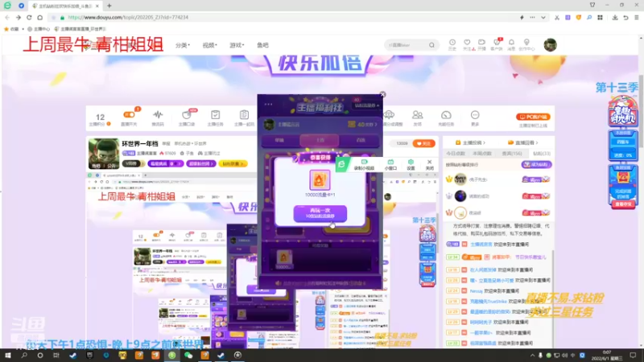This screenshot has width=644, height=362.
Task: Click 录制小视频 in the floating browser toolbar
Action: point(364,165)
